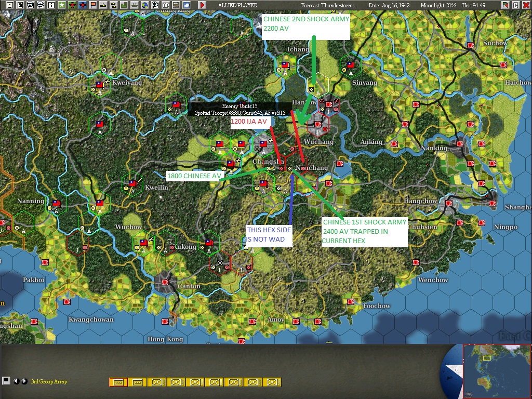Click the Wuchow city label

[x=129, y=227]
